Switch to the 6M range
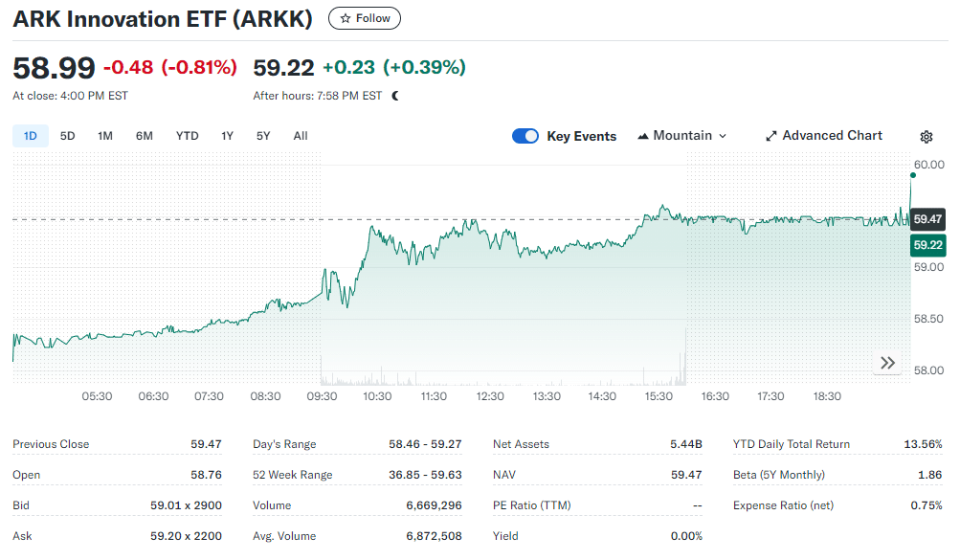Screen dimensions: 960x560 click(x=145, y=136)
